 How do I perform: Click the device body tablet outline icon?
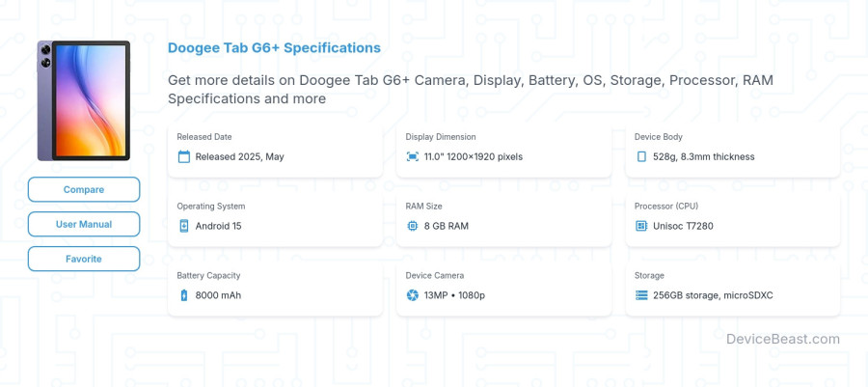[x=641, y=156]
